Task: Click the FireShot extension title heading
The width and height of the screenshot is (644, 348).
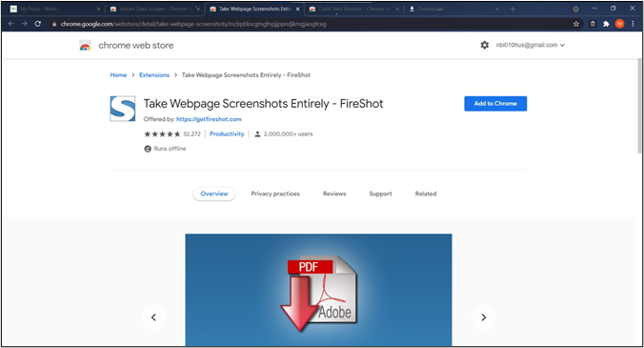Action: (263, 104)
